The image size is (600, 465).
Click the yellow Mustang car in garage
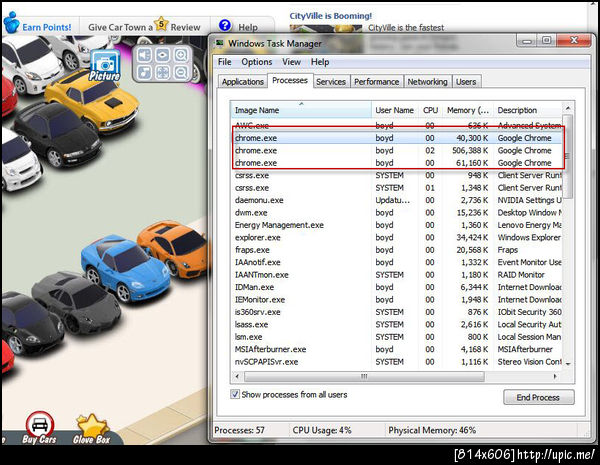pyautogui.click(x=93, y=100)
